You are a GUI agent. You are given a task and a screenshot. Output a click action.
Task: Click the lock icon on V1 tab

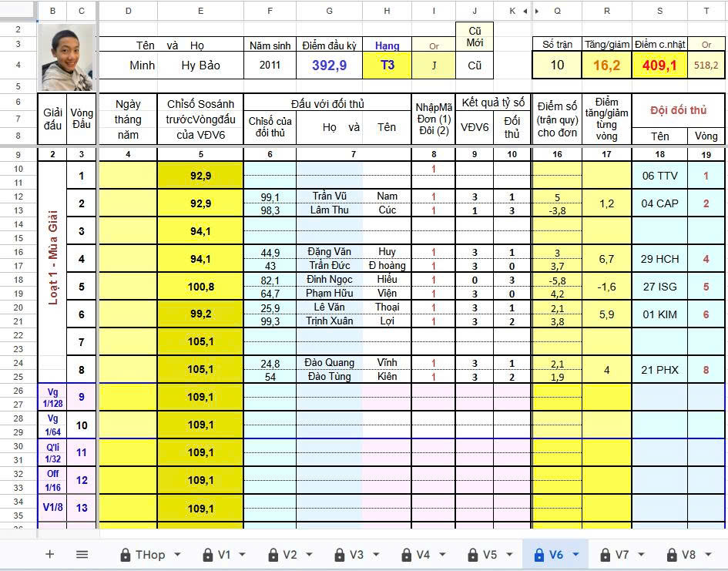[208, 554]
